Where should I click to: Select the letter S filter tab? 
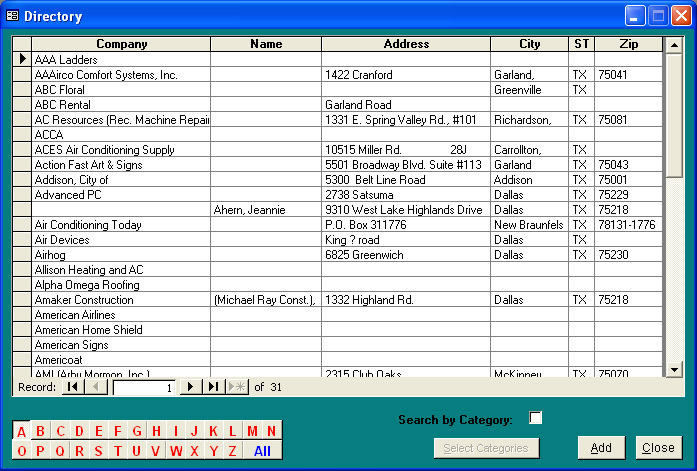(x=98, y=450)
